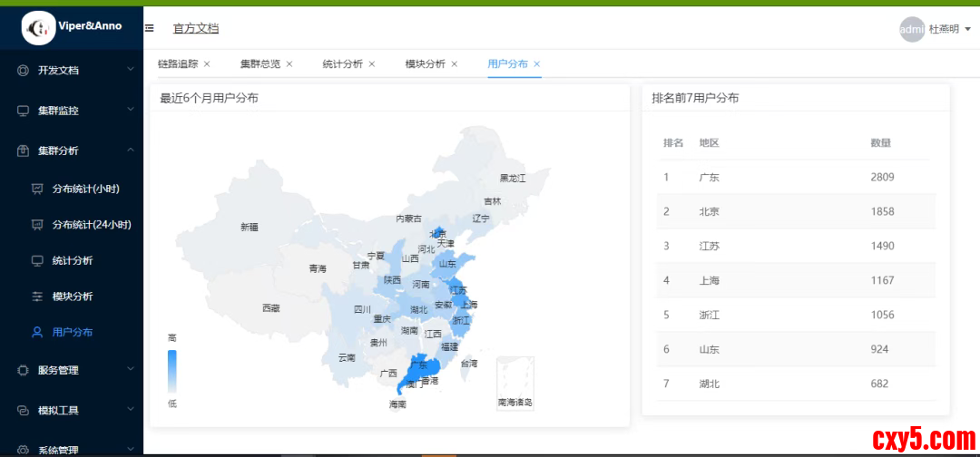
Task: Switch to the 模块分析 tab
Action: [425, 64]
